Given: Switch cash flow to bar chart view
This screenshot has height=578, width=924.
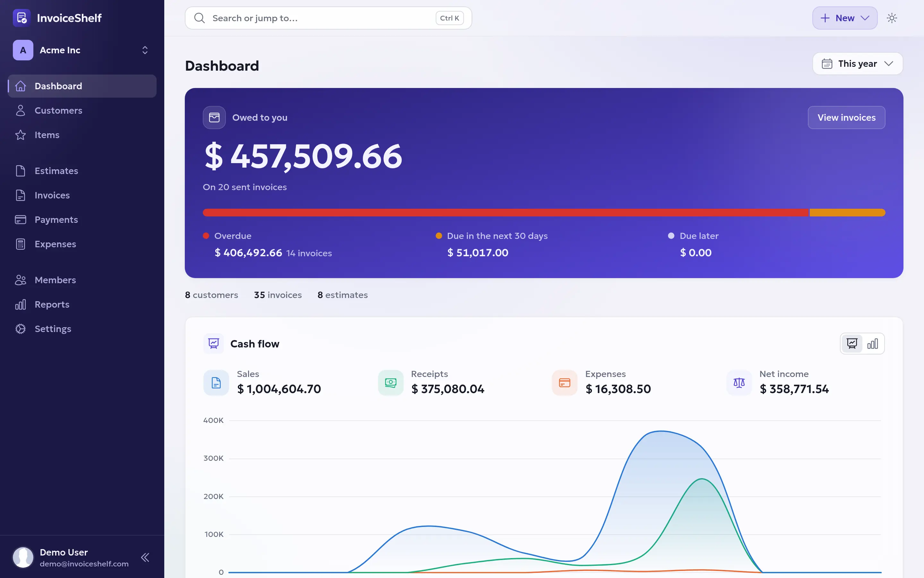Looking at the screenshot, I should 872,344.
